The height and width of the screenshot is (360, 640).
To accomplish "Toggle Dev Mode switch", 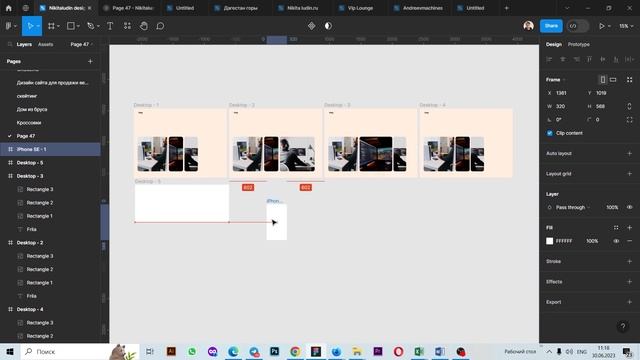I will coord(578,26).
